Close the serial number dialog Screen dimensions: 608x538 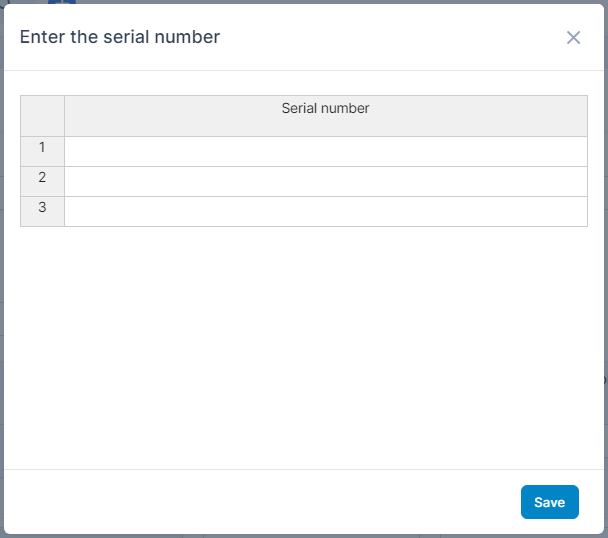tap(573, 37)
